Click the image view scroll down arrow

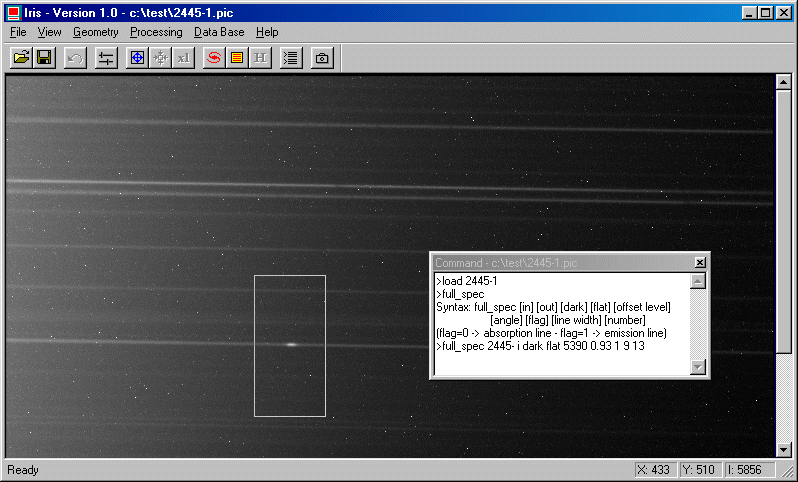(x=783, y=450)
